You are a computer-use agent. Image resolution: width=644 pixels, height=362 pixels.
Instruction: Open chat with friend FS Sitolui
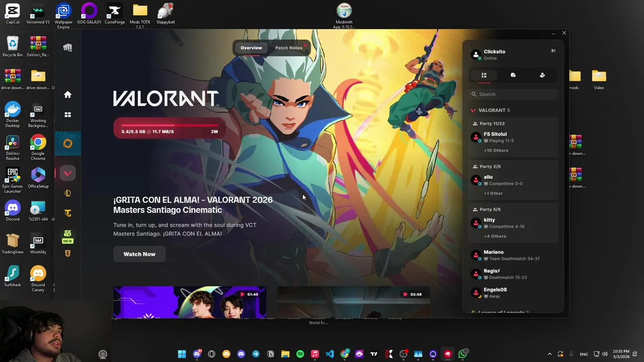coord(513,137)
